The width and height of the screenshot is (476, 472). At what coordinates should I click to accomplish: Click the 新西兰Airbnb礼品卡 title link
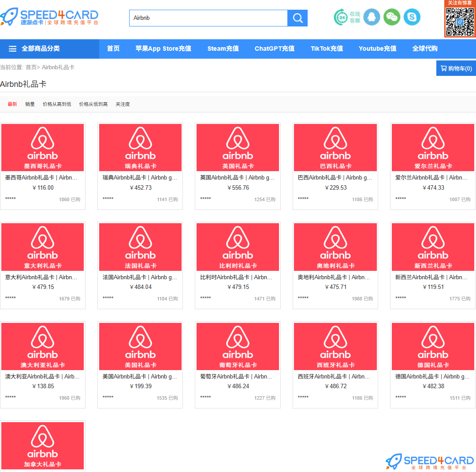tap(431, 277)
